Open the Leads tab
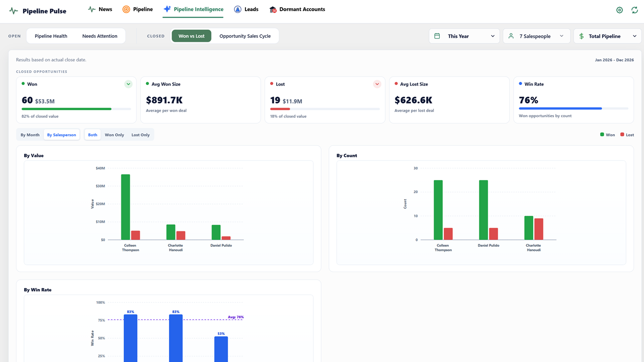The image size is (644, 362). (246, 9)
